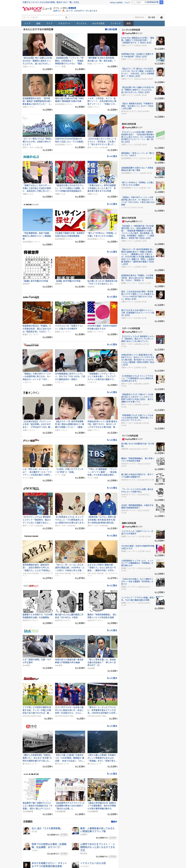The width and height of the screenshot is (186, 868).
Task: Switch to the 速報 tab
Action: pyautogui.click(x=38, y=24)
